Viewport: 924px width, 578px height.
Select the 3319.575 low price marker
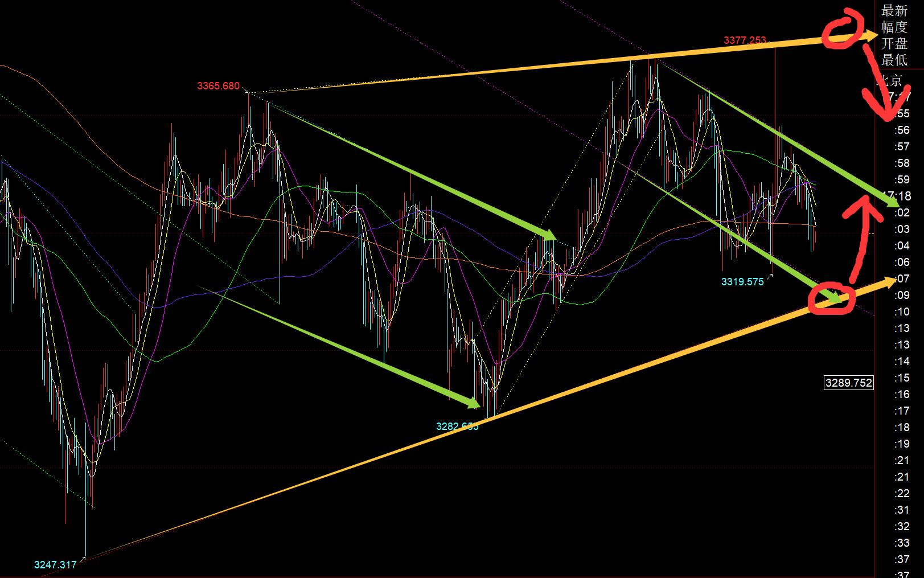click(x=742, y=281)
